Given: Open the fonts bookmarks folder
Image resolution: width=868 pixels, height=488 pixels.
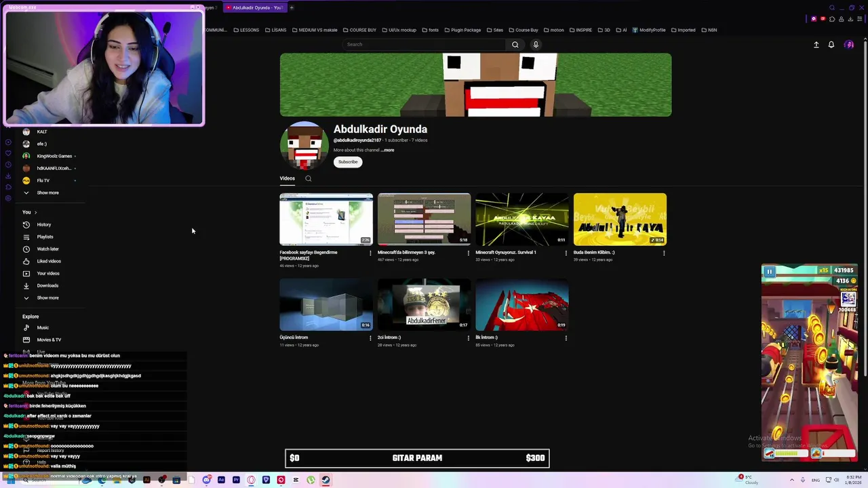Looking at the screenshot, I should pyautogui.click(x=430, y=30).
